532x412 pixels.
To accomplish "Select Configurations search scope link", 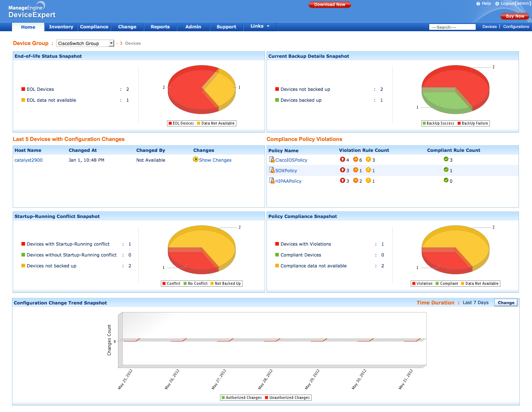I will (516, 27).
